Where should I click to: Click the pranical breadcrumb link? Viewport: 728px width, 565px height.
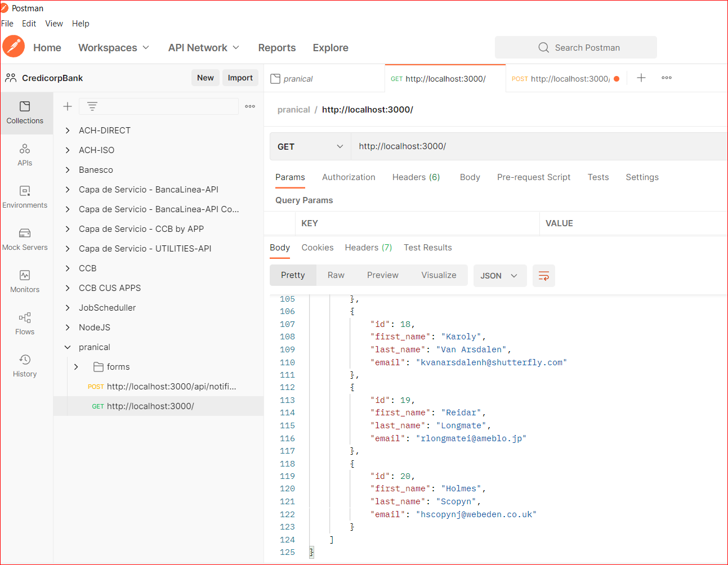[294, 110]
